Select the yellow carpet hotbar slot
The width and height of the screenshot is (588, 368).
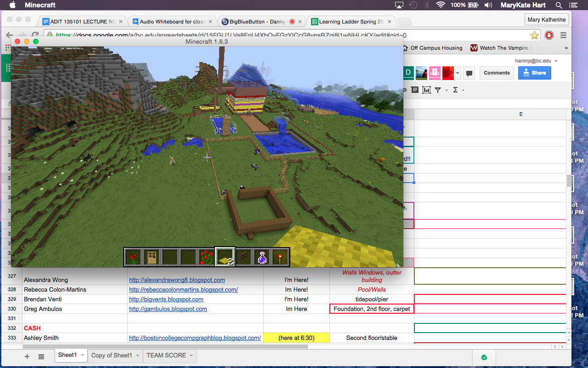(225, 258)
